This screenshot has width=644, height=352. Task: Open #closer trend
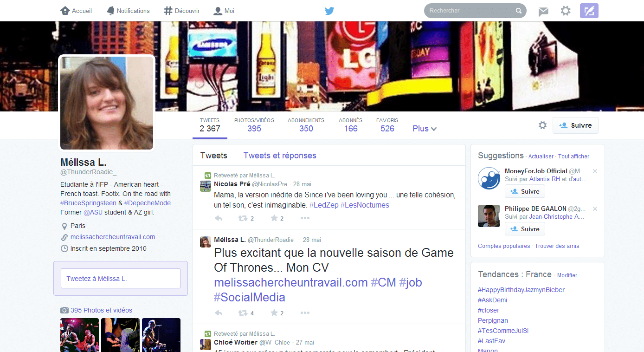tap(489, 310)
